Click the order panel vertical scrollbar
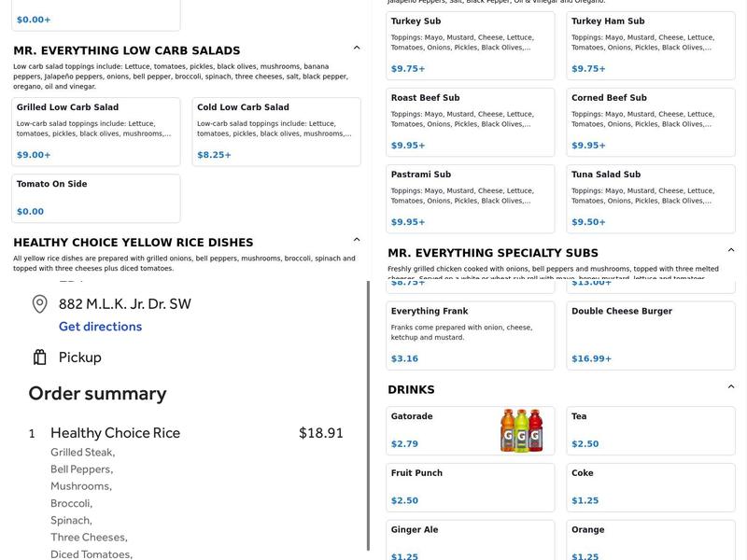Image resolution: width=747 pixels, height=560 pixels. [368, 415]
